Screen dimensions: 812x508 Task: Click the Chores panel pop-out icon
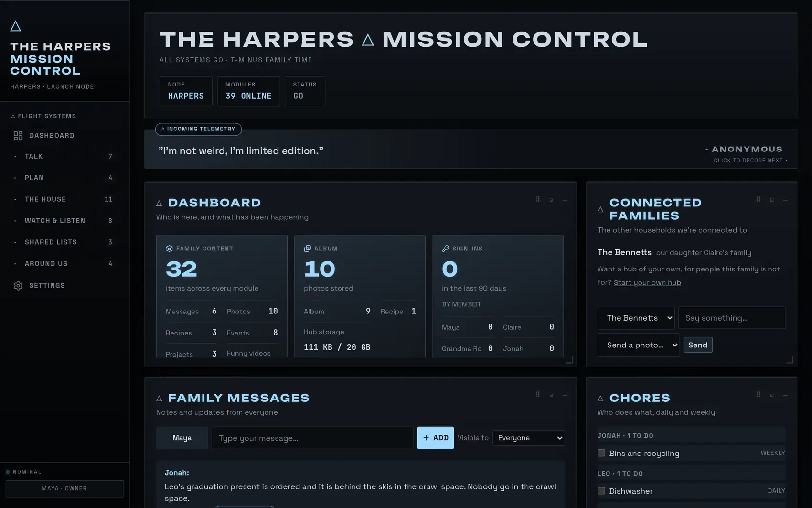pos(772,395)
